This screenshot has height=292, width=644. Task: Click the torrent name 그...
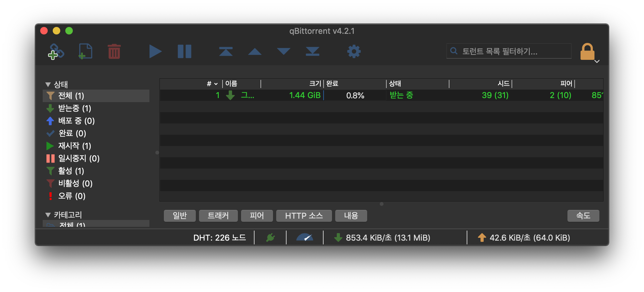(x=247, y=95)
